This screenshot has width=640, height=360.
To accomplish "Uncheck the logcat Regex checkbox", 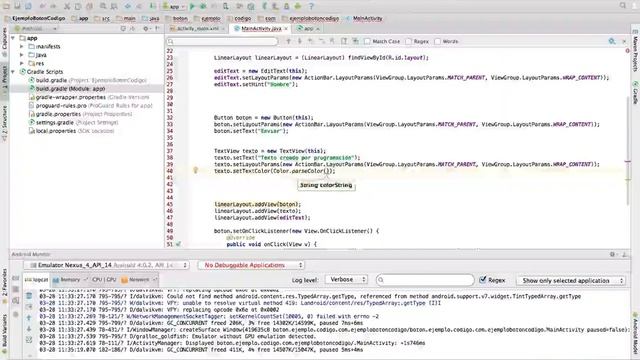I will click(483, 280).
